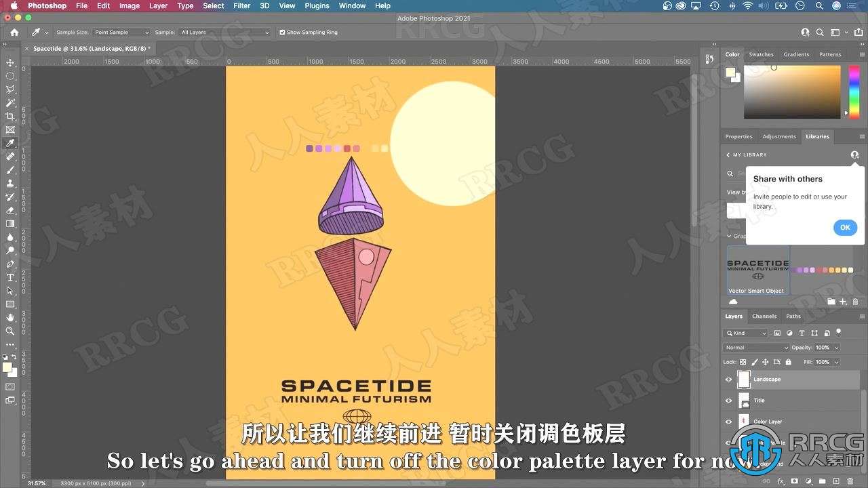
Task: Open the Paths tab
Action: (x=793, y=316)
